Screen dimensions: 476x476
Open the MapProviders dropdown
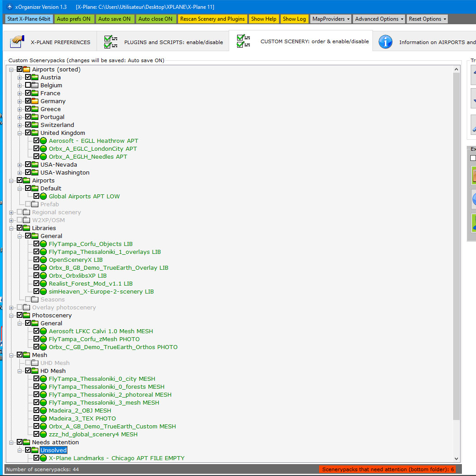(331, 19)
